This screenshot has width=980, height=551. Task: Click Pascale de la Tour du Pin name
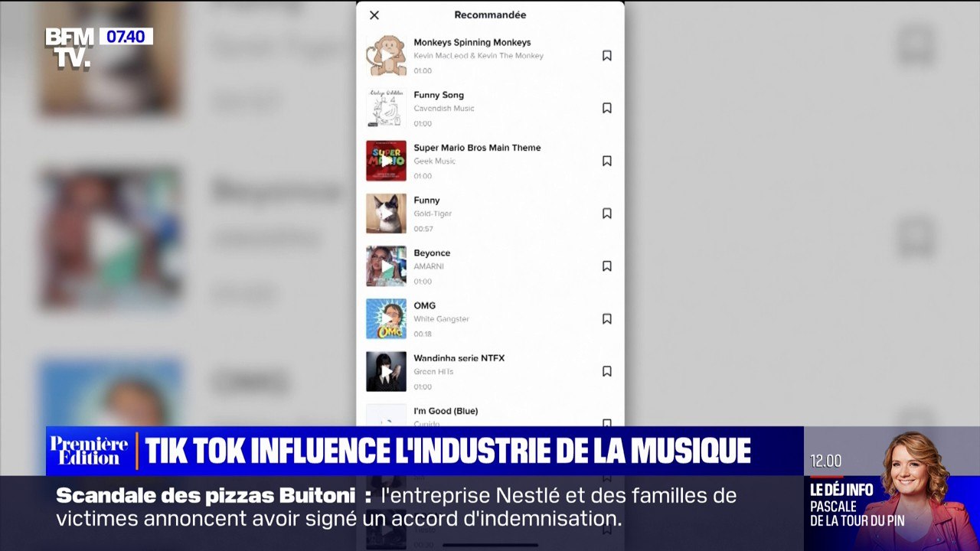point(857,513)
